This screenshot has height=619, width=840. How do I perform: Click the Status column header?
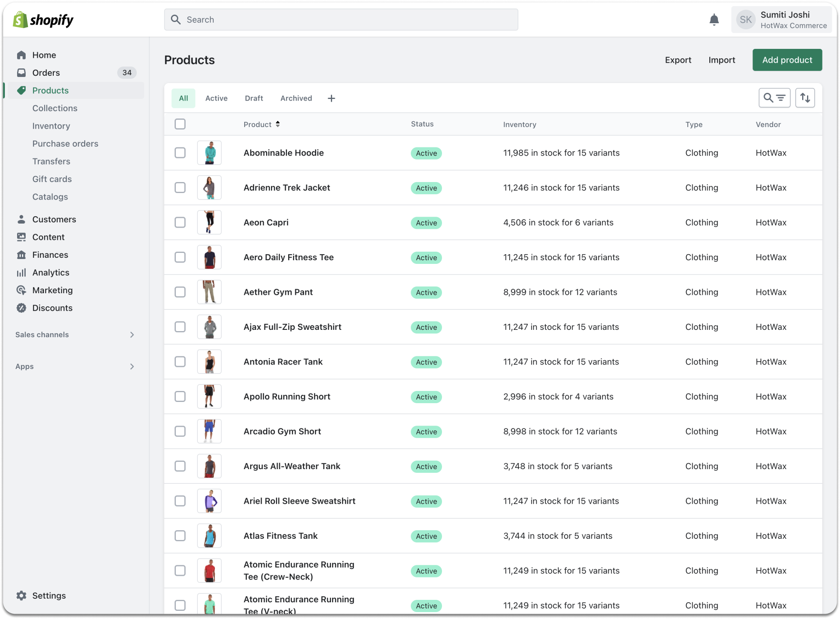pyautogui.click(x=422, y=124)
